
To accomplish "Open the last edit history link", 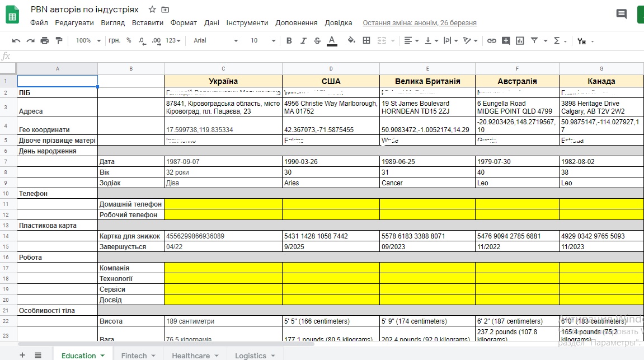I will (x=419, y=23).
